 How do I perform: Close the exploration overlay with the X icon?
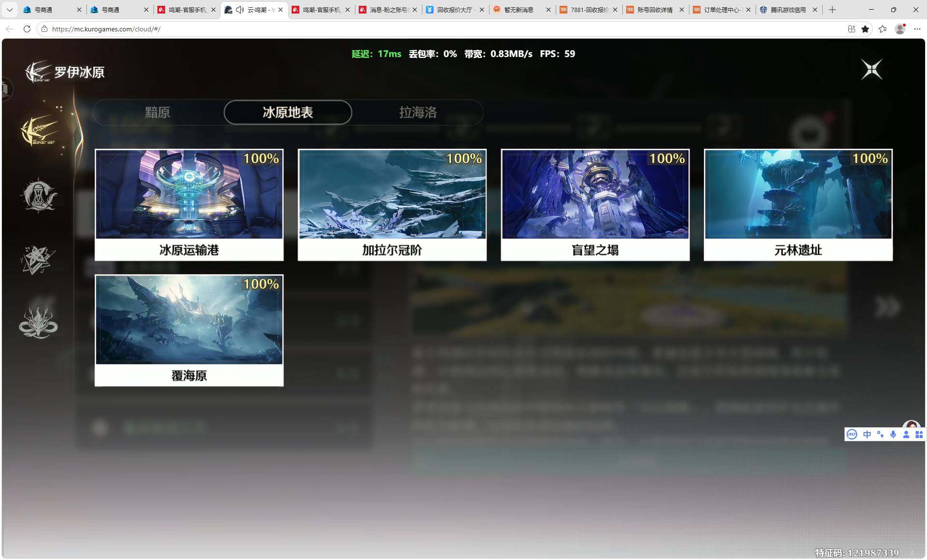871,70
